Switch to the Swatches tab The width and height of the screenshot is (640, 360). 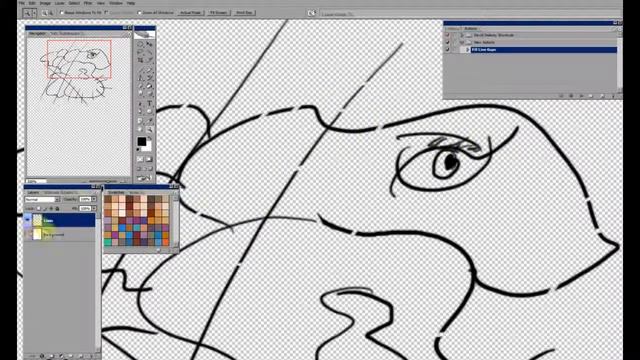[x=116, y=192]
